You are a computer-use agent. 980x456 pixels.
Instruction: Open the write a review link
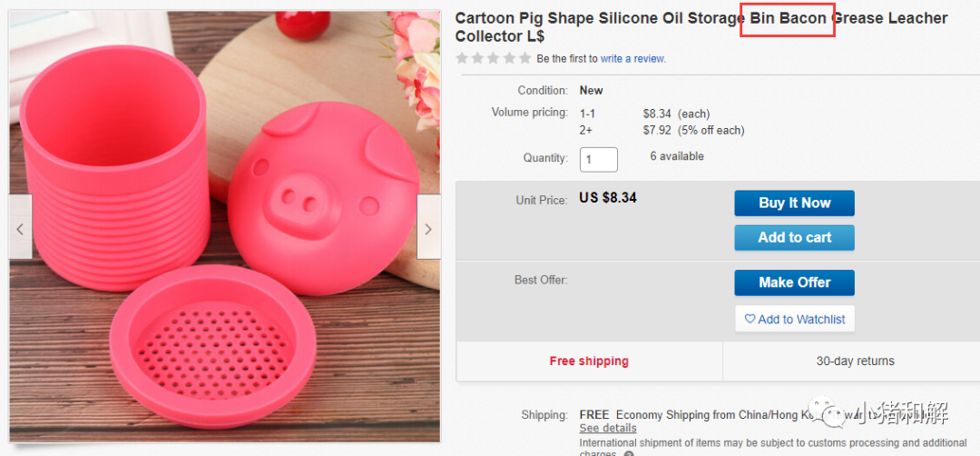(633, 59)
